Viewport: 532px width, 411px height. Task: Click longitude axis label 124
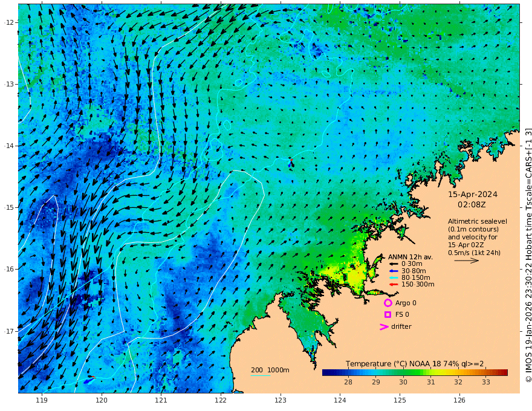click(340, 400)
